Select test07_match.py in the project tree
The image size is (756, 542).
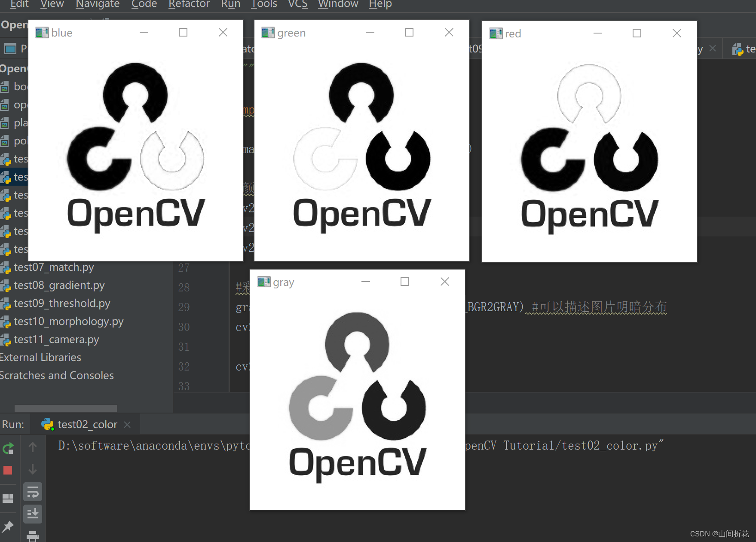coord(53,267)
